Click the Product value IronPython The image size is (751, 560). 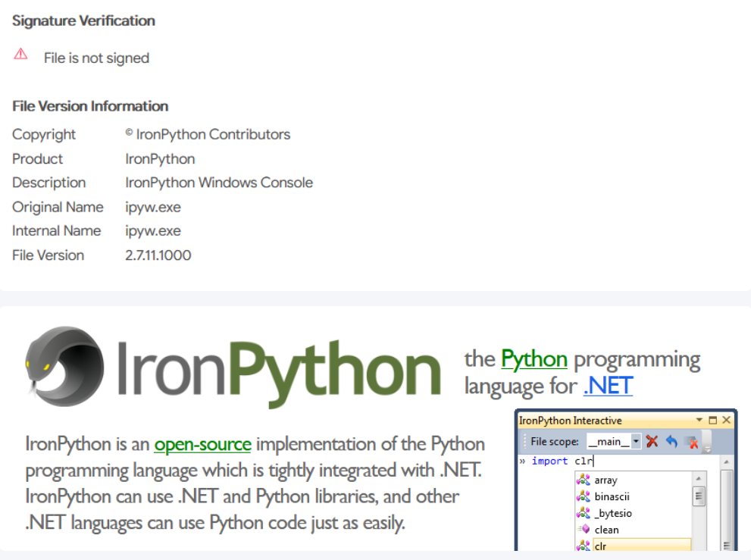coord(160,158)
